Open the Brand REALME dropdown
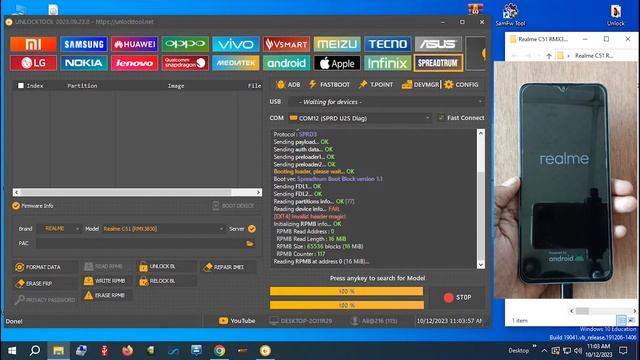 [x=58, y=229]
